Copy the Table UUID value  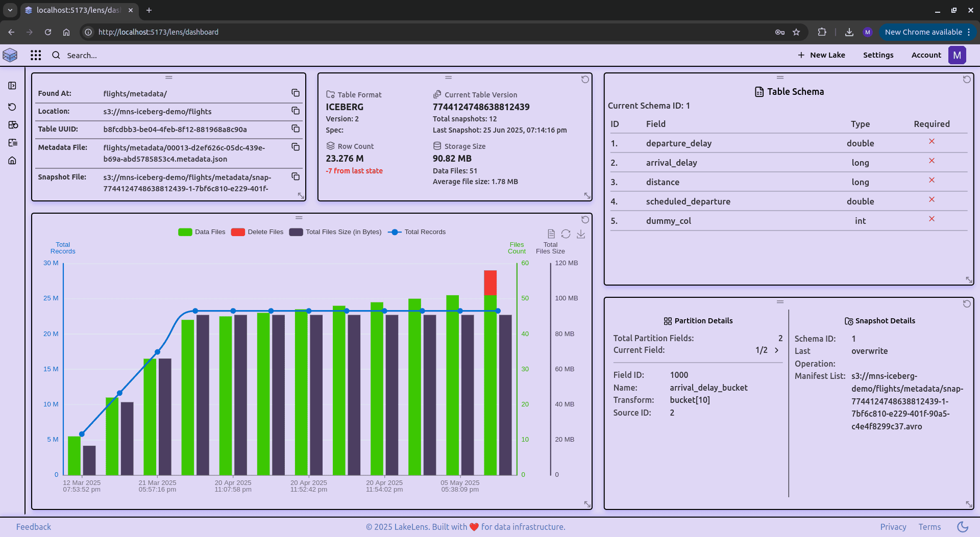point(295,129)
